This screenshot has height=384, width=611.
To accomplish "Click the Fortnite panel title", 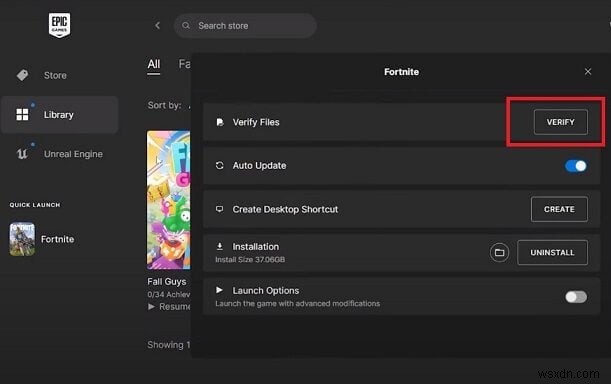I will (x=401, y=72).
